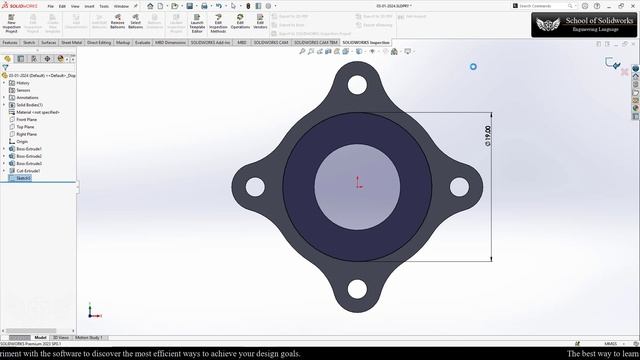Click the Undo icon
640x360 pixels.
click(219, 6)
